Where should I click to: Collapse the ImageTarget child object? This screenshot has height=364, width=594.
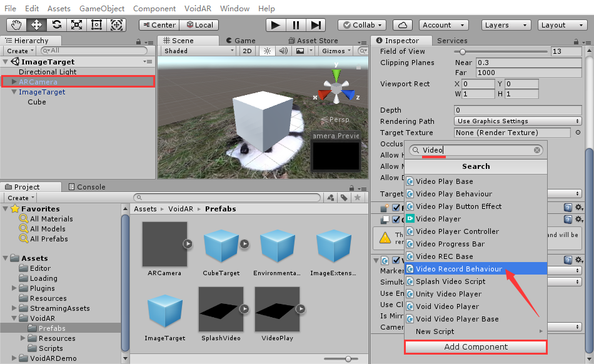(x=14, y=92)
